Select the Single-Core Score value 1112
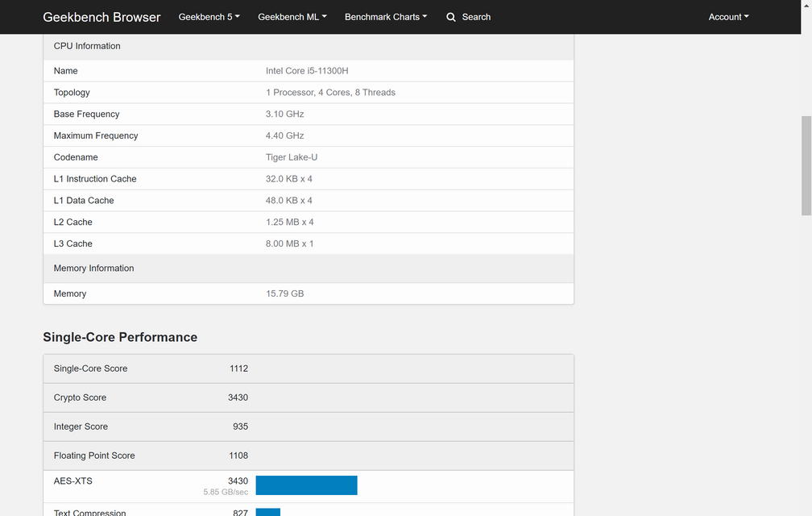The height and width of the screenshot is (516, 812). (238, 368)
